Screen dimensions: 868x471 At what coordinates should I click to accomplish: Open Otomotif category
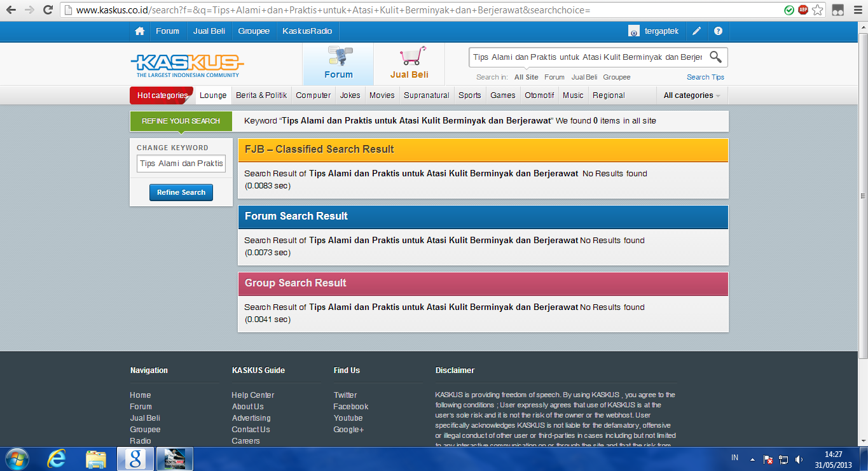tap(539, 95)
